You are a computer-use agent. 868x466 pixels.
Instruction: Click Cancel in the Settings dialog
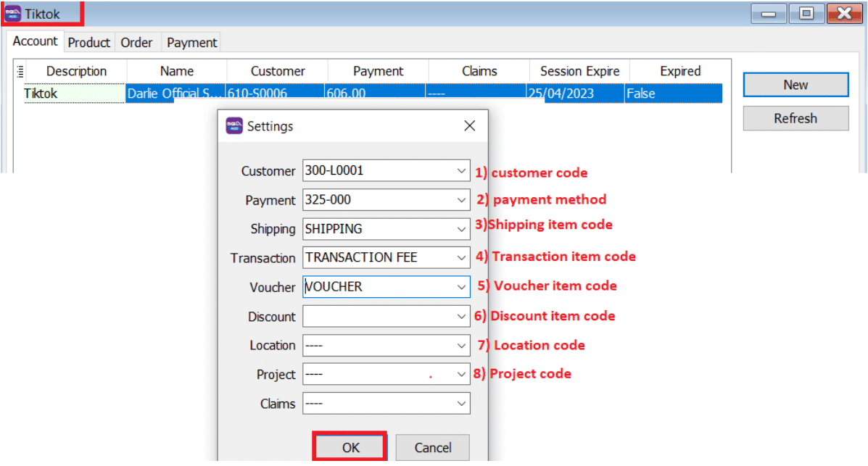point(432,448)
